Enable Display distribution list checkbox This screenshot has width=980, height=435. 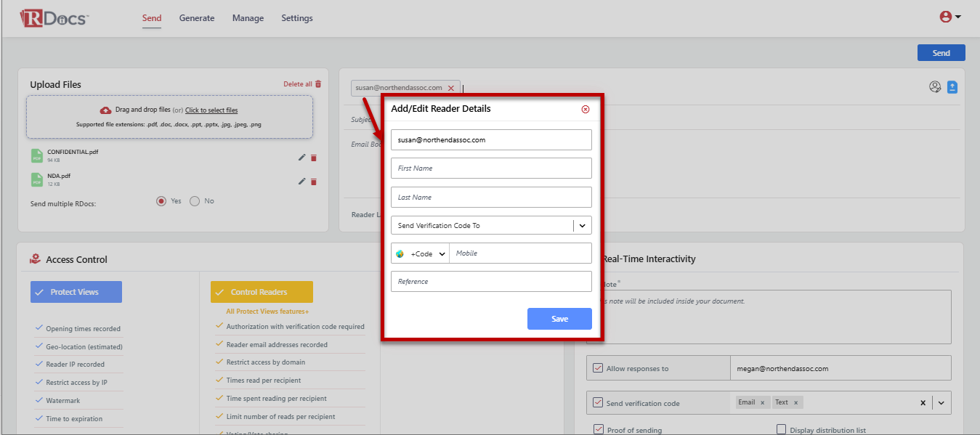click(782, 430)
